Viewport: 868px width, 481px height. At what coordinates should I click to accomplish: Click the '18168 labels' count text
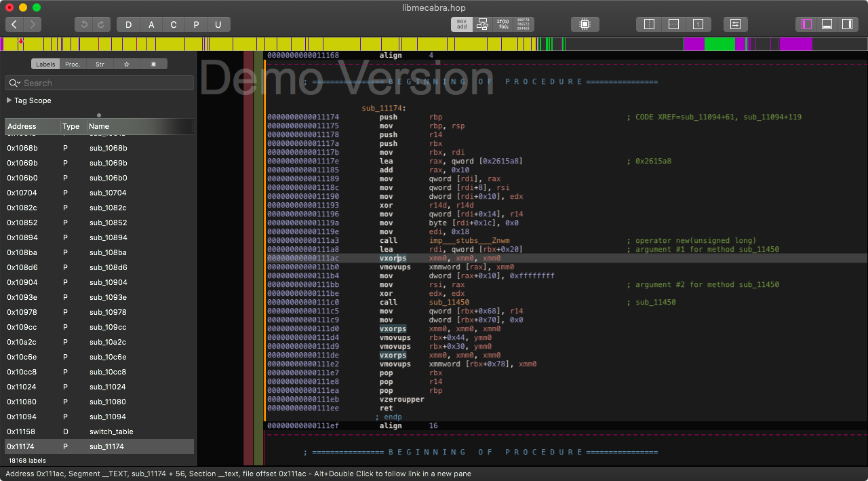27,461
